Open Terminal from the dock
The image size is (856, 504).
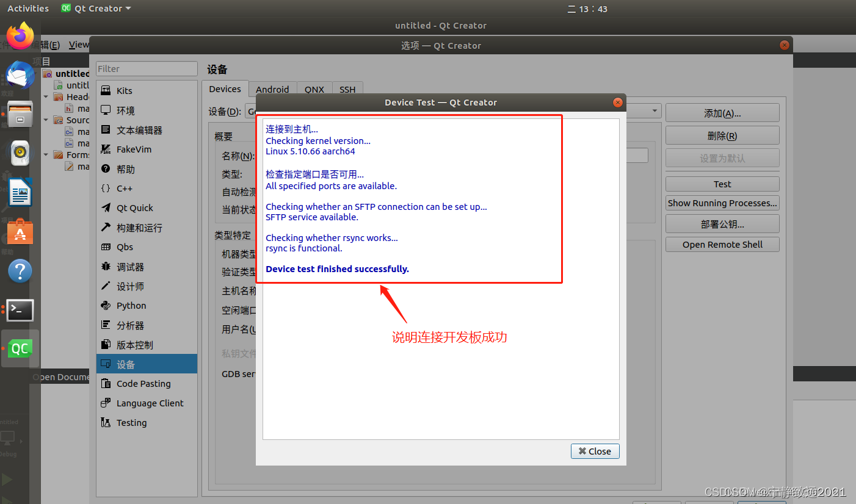tap(20, 310)
